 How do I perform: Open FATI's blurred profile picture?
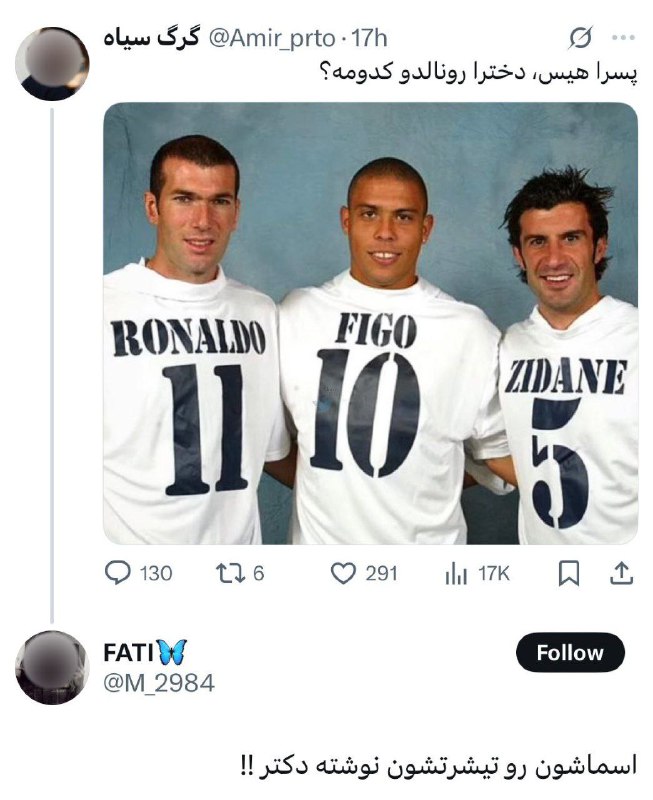point(52,668)
